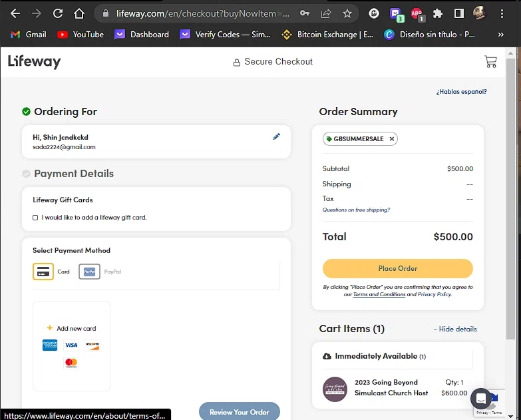Open the chat support bubble
The width and height of the screenshot is (521, 420).
481,399
